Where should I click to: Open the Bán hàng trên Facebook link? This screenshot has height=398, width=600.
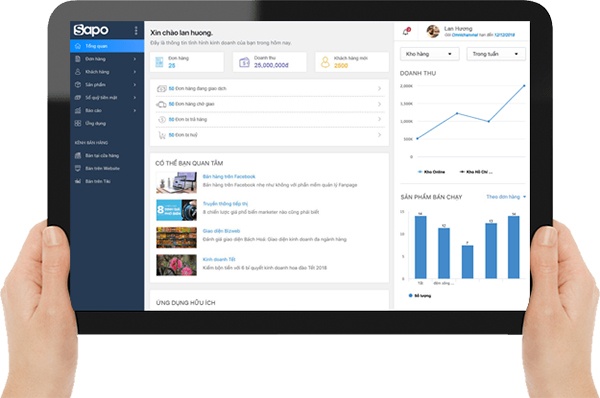tap(229, 176)
